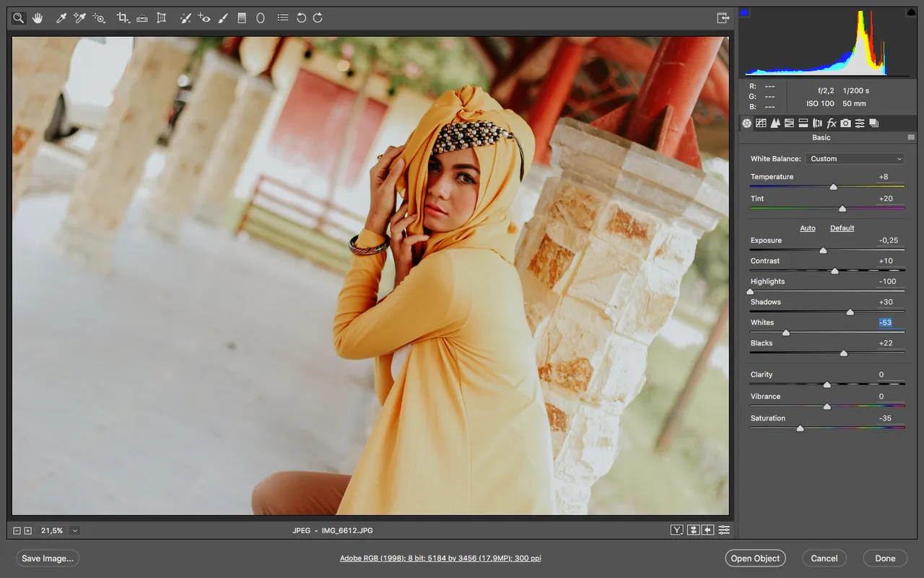Select the Graduated Filter tool
924x578 pixels.
tap(242, 17)
